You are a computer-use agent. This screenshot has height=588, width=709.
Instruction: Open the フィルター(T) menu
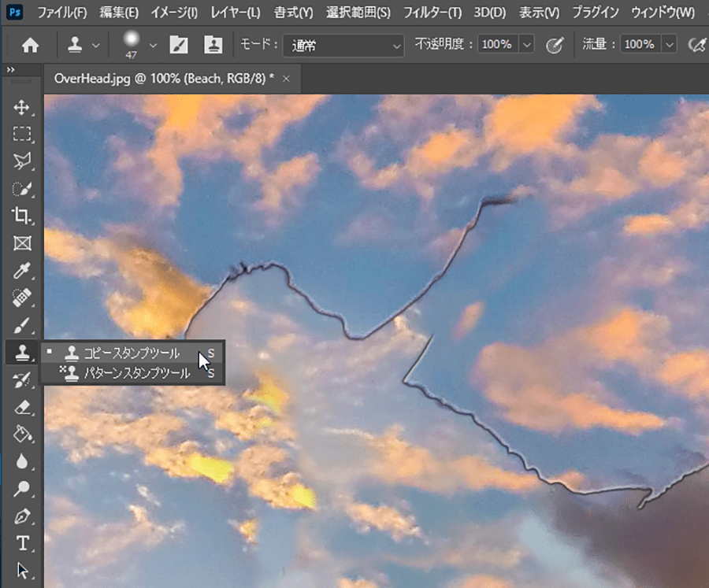[x=432, y=13]
